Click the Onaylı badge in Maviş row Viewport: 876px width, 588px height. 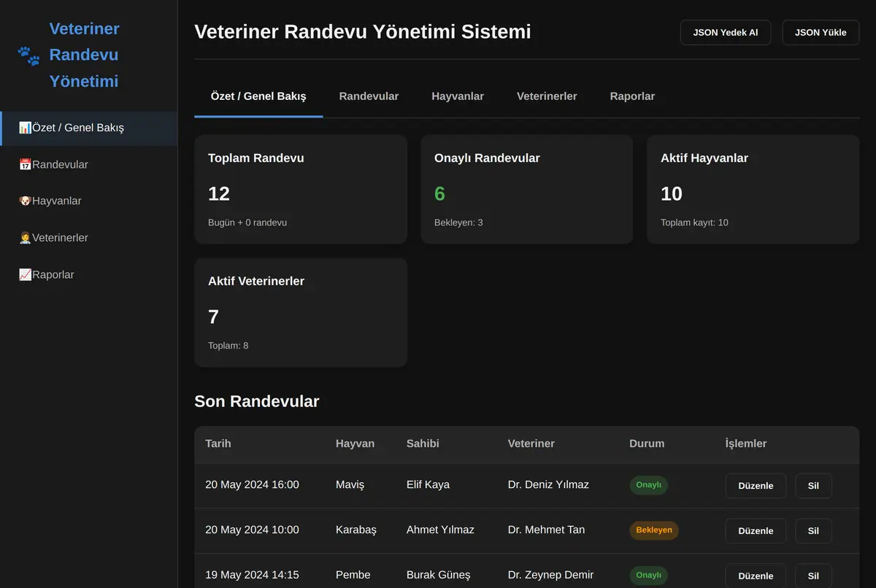[x=649, y=485]
